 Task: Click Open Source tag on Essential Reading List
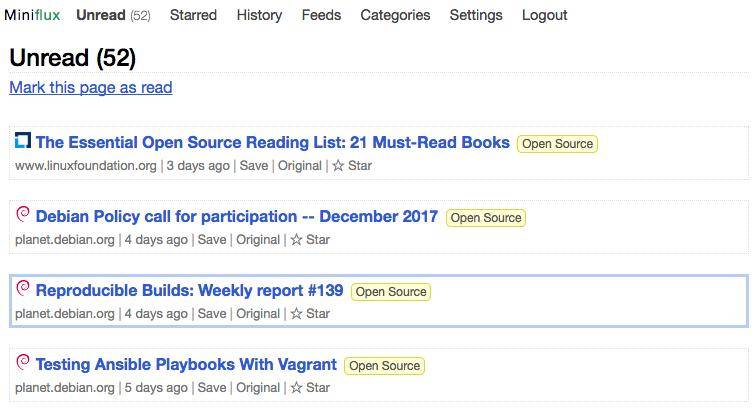(x=557, y=144)
